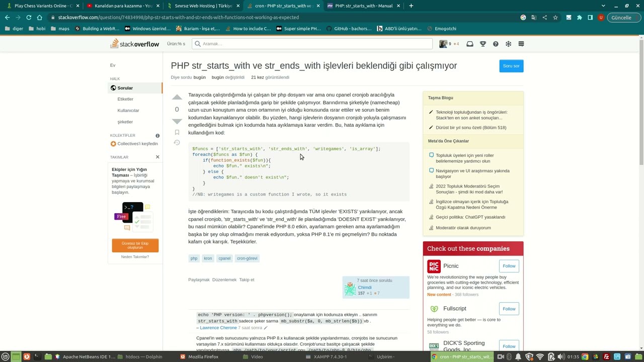This screenshot has height=362, width=644.
Task: Open the Stack Exchange sites menu icon
Action: [x=521, y=44]
